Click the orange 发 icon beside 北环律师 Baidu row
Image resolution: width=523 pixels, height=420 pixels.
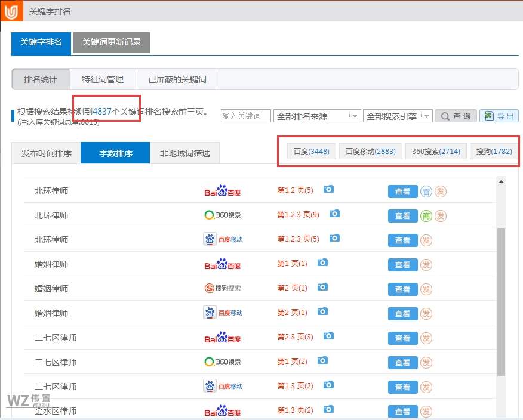click(441, 191)
